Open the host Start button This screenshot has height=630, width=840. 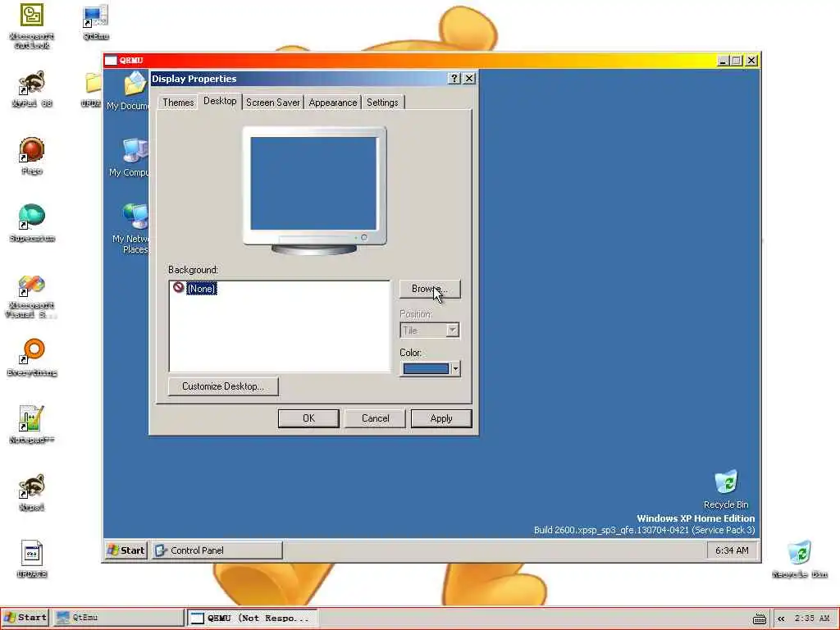25,618
